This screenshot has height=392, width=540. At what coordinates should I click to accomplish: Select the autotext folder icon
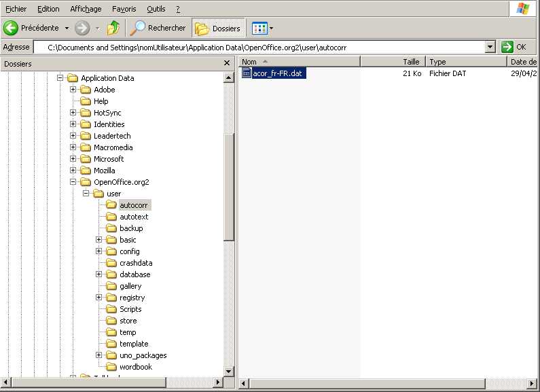[111, 217]
